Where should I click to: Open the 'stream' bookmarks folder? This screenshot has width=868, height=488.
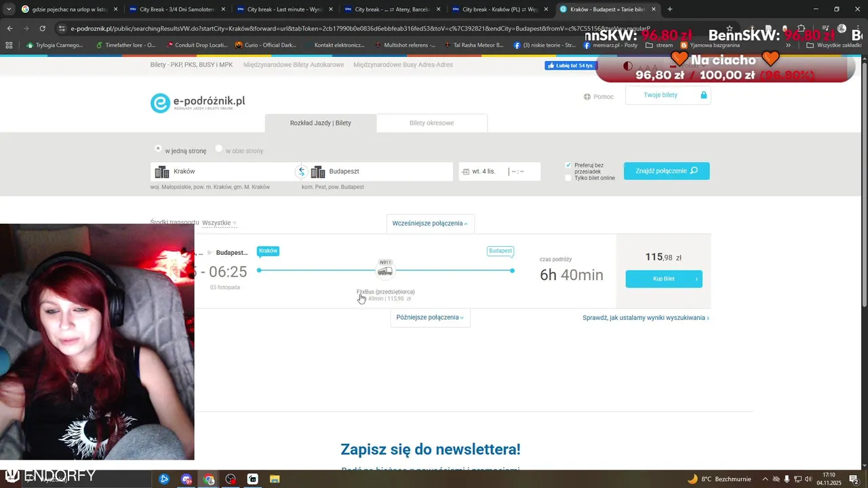pyautogui.click(x=659, y=45)
